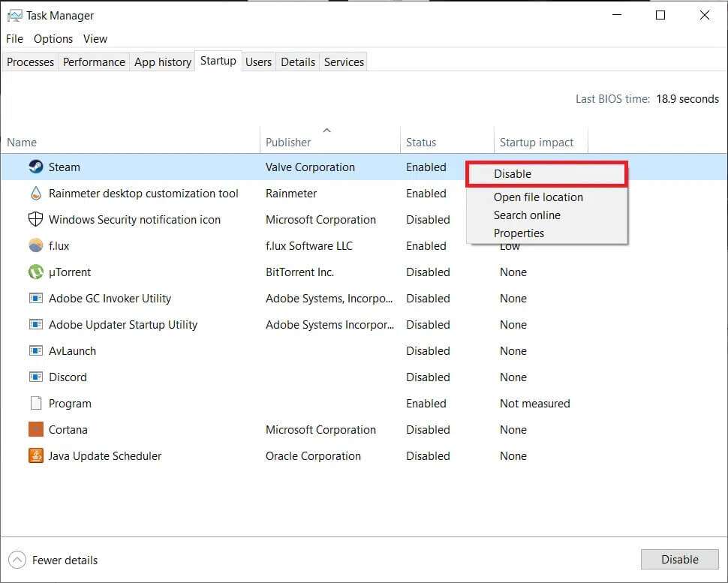The height and width of the screenshot is (583, 728).
Task: Switch to the App history tab
Action: point(163,62)
